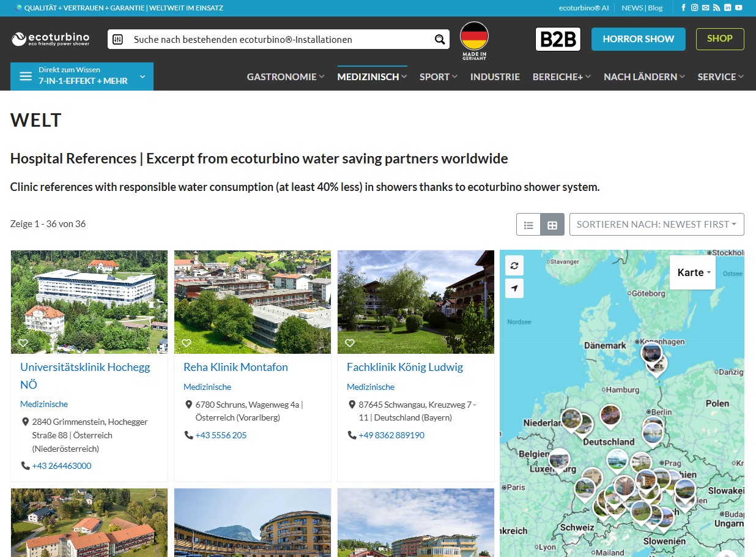Open the Facebook page icon

(x=684, y=8)
